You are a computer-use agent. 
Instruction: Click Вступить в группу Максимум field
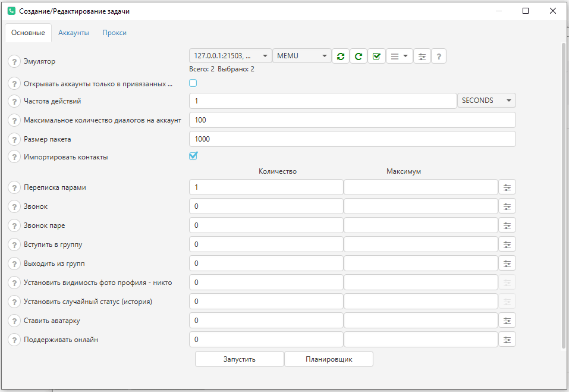coord(421,244)
